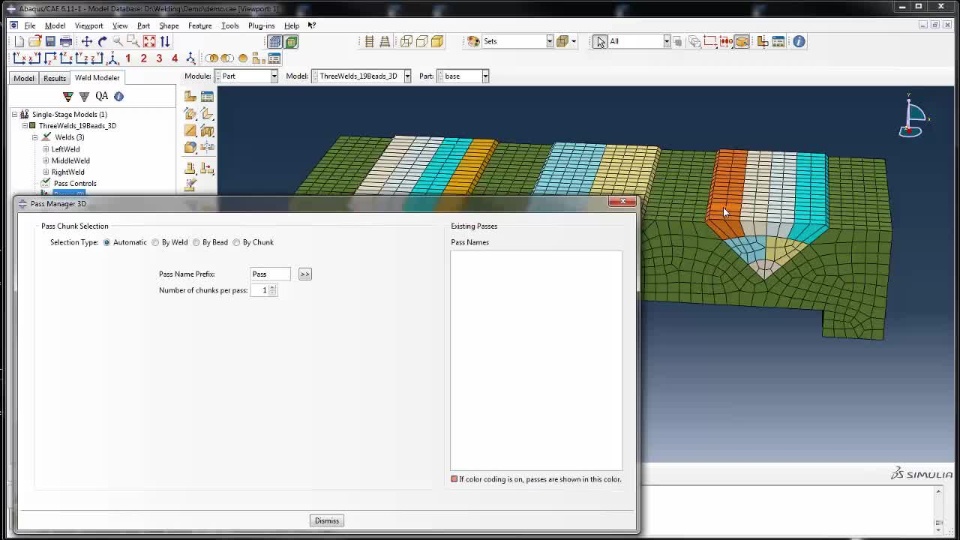Click the green shaded render icon
The image size is (960, 540).
pyautogui.click(x=291, y=42)
